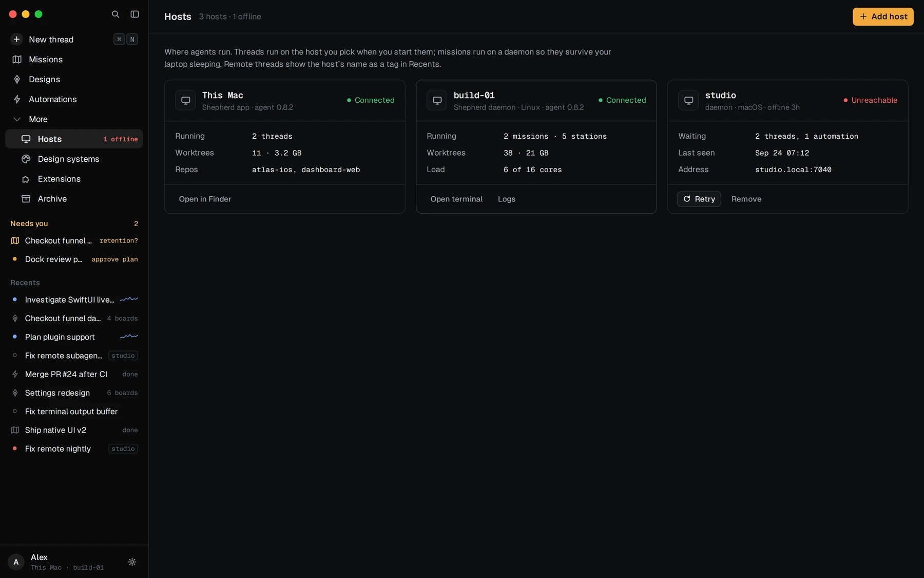
Task: Open the Extensions page
Action: [x=74, y=179]
